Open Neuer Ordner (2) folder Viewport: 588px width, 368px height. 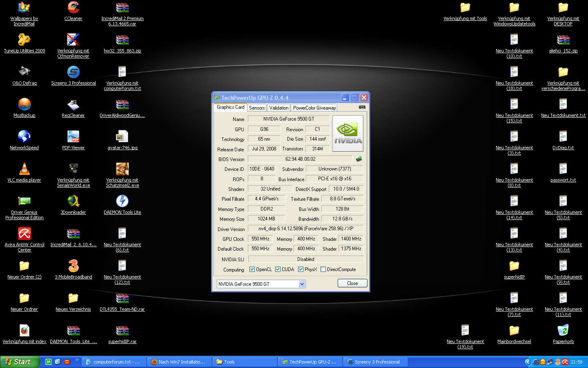[x=24, y=269]
